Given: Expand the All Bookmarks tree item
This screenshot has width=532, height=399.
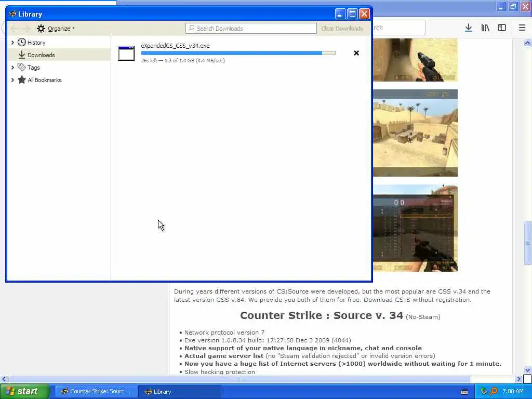Looking at the screenshot, I should (x=12, y=80).
